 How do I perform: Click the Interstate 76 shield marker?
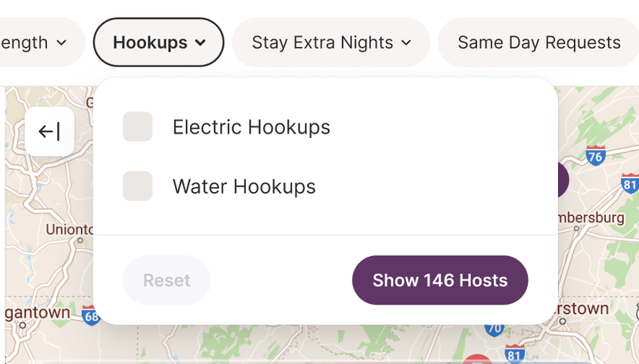point(595,156)
